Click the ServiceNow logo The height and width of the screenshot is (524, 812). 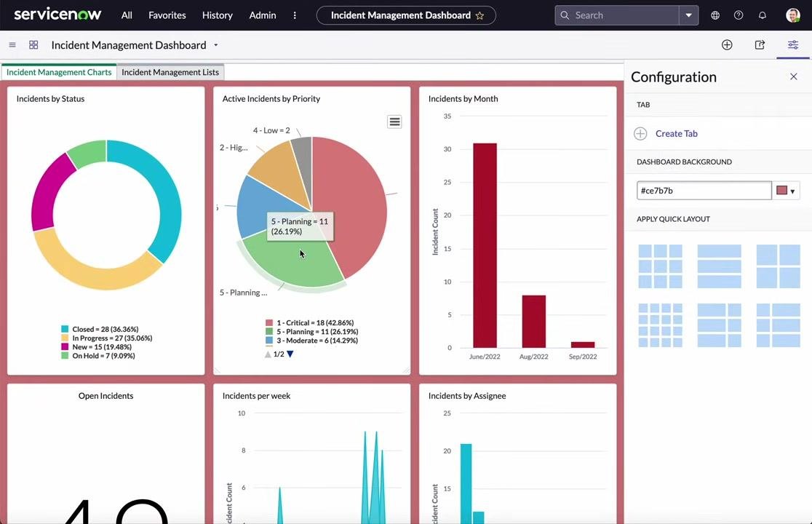tap(57, 15)
